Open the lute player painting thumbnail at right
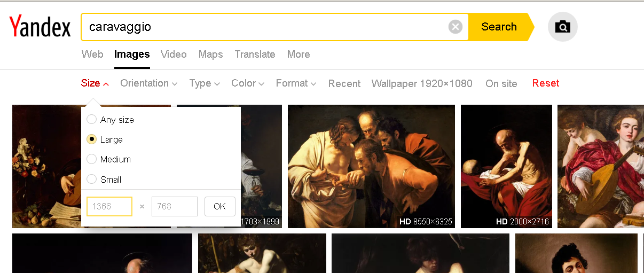644x273 pixels. [x=601, y=166]
